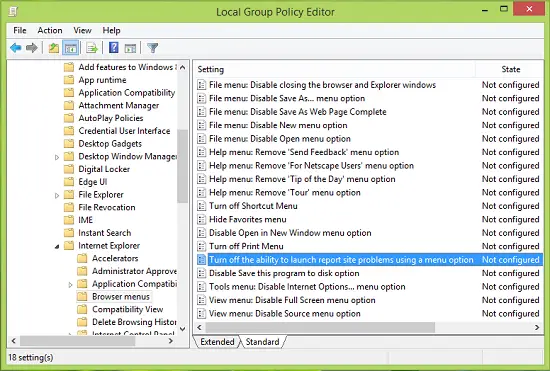Select Desktop Gadgets in the tree
The height and width of the screenshot is (371, 550).
pos(110,143)
